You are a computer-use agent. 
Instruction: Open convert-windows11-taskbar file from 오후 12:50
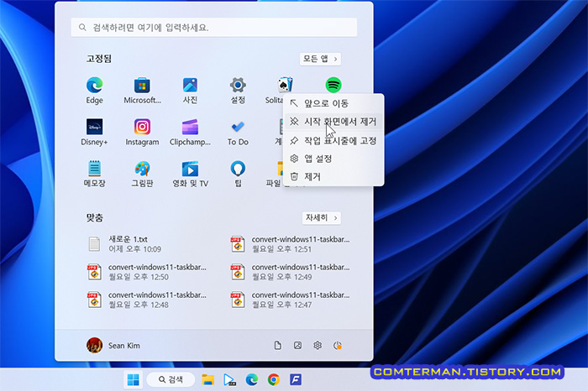tap(147, 272)
